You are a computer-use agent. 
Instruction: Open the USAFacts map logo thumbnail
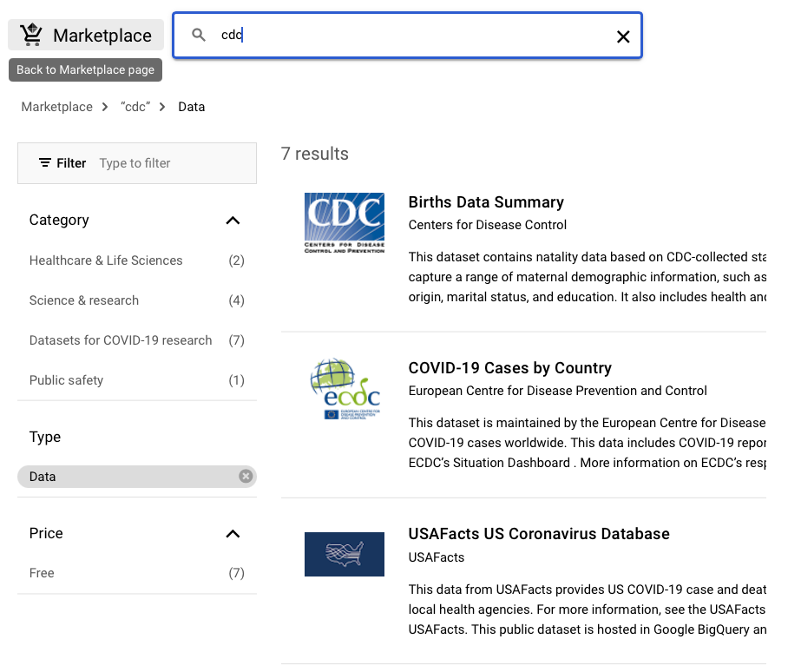pyautogui.click(x=345, y=554)
